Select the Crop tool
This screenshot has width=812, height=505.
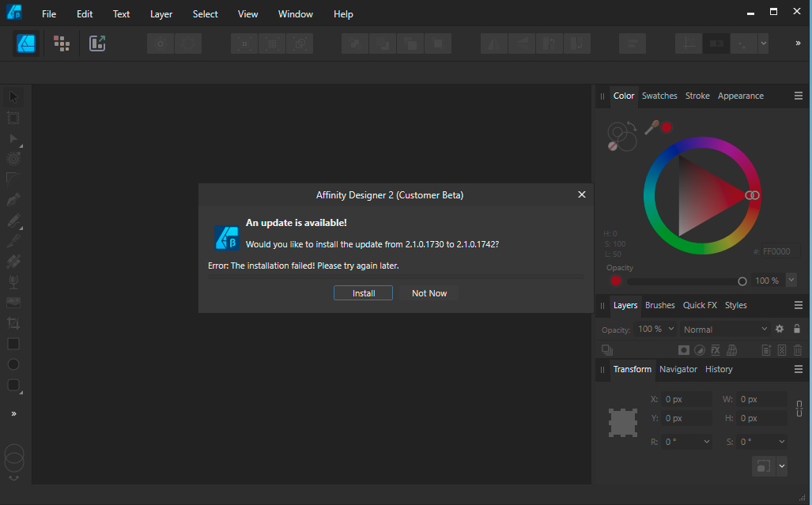pos(13,323)
